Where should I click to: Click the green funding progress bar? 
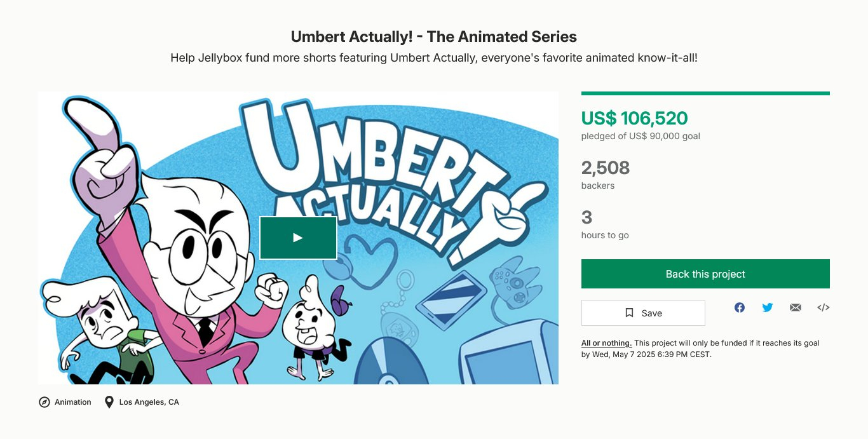click(705, 93)
